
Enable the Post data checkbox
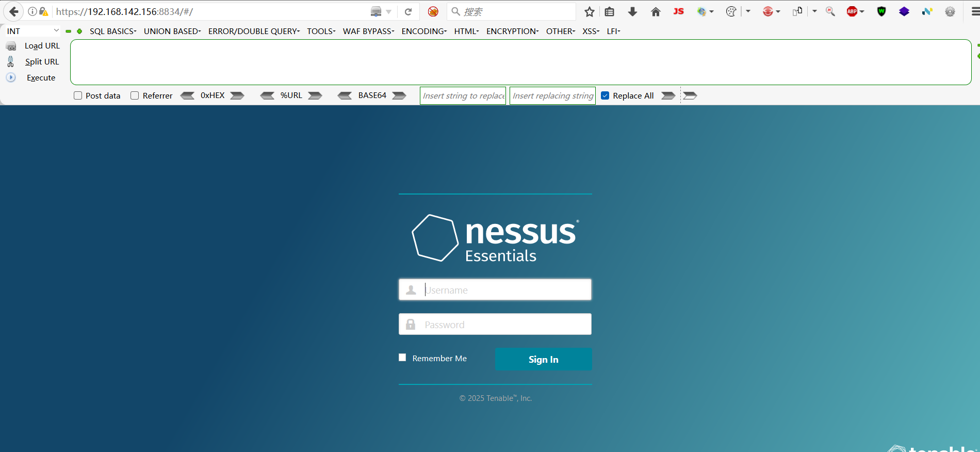click(78, 95)
